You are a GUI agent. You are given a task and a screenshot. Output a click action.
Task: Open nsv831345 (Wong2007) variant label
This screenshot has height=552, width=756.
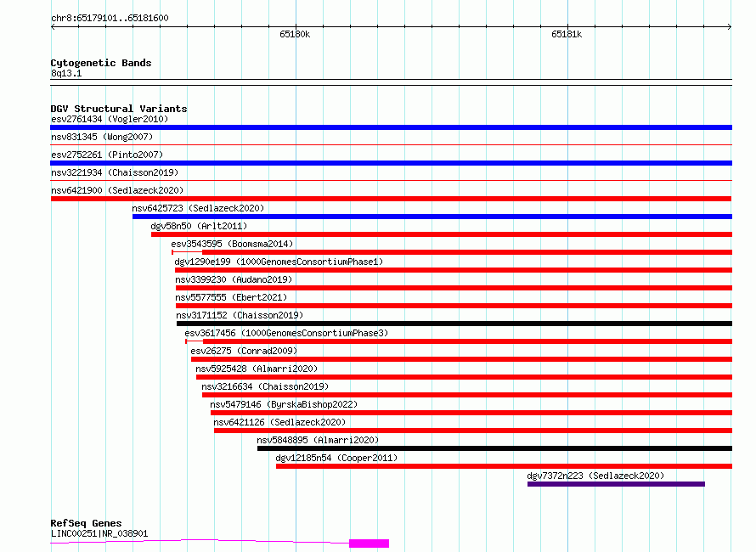click(102, 137)
